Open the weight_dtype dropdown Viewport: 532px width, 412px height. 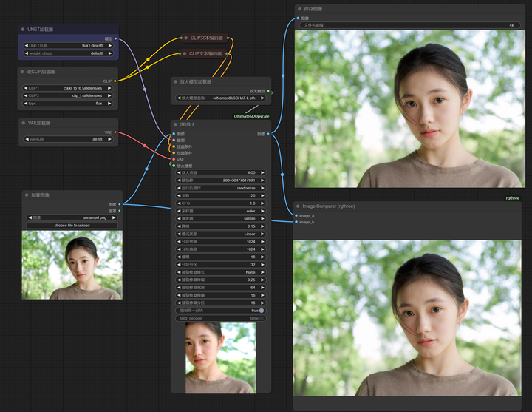point(69,53)
